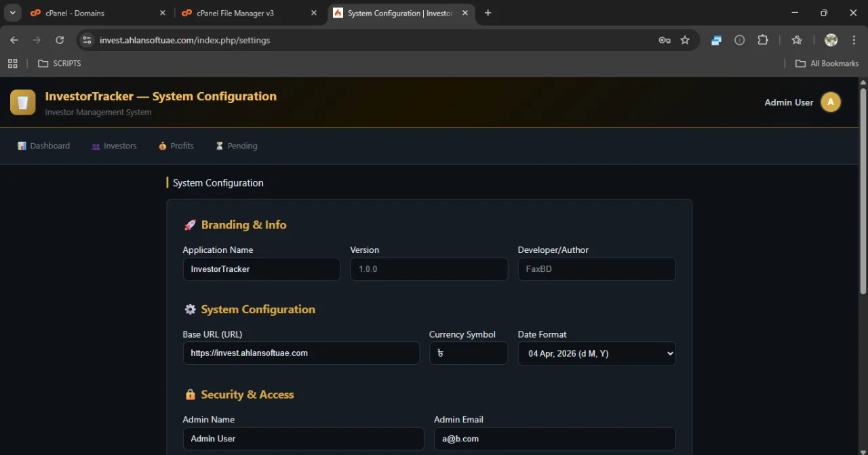
Task: View site information icon in address bar
Action: 87,40
